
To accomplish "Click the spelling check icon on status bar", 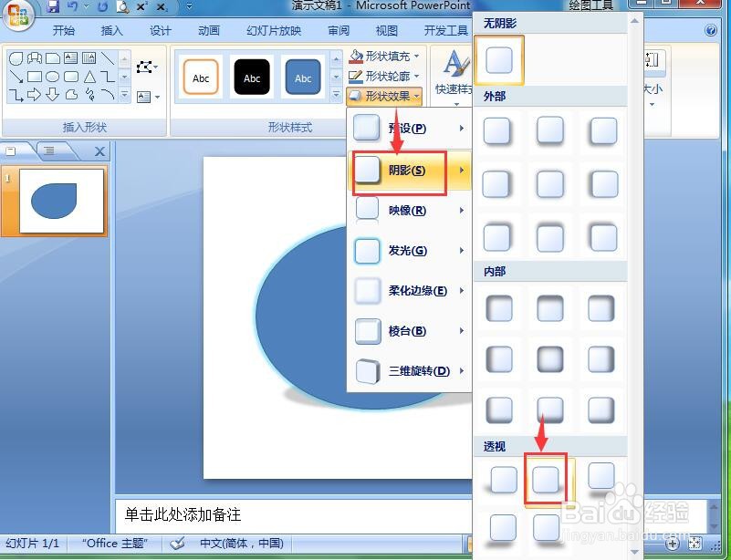I will (178, 543).
